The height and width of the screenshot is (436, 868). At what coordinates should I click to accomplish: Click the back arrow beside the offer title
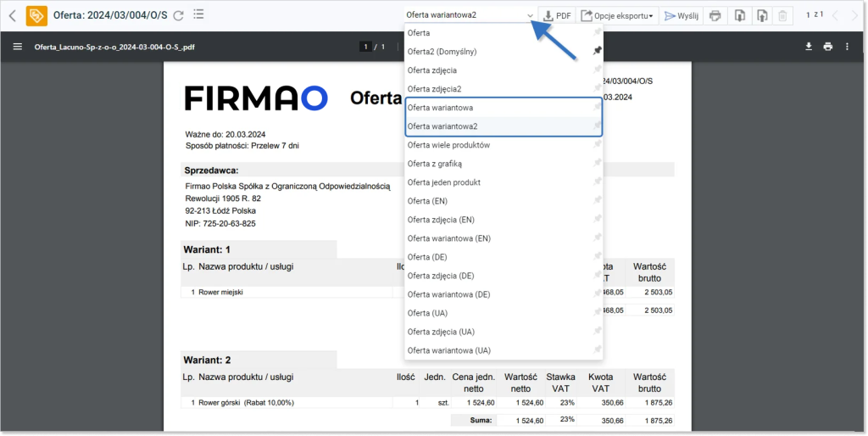coord(12,15)
